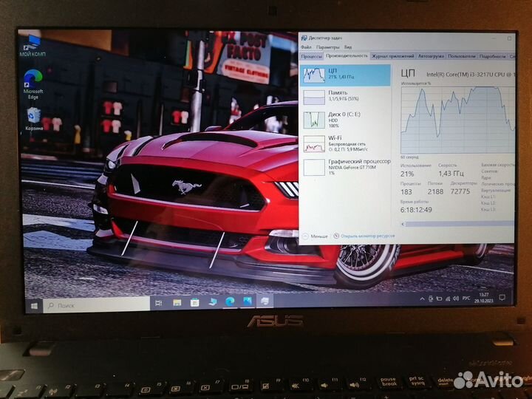
Task: Click the usage value 21%
Action: pos(407,174)
